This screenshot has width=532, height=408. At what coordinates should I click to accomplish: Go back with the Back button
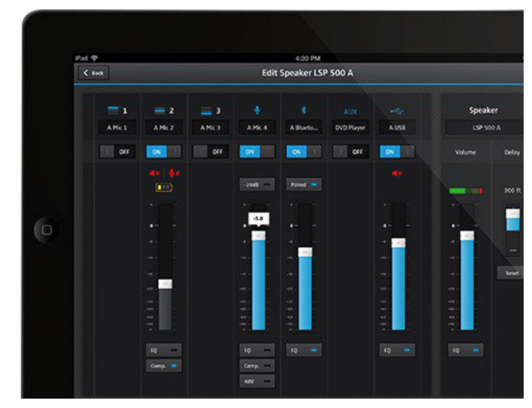coord(94,73)
